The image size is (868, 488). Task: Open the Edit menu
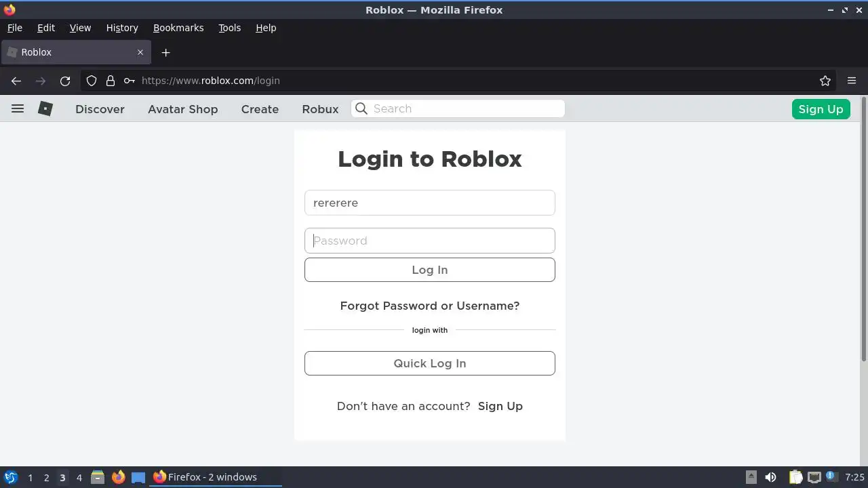pos(45,28)
